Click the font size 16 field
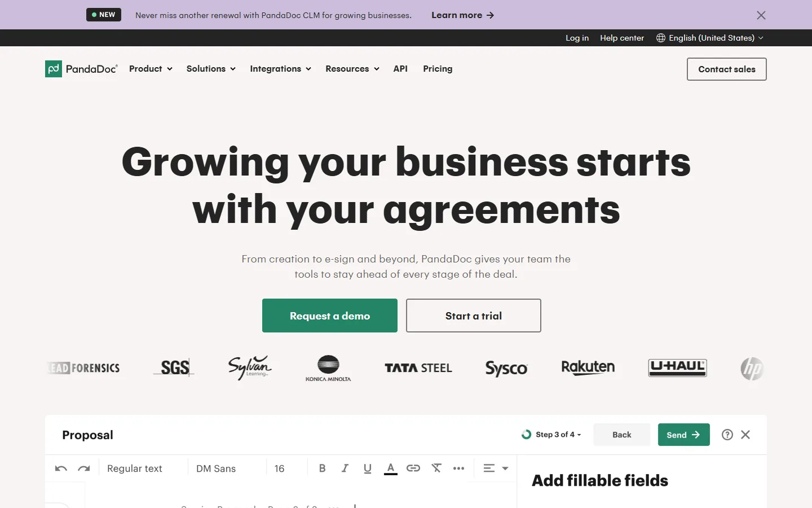The image size is (812, 508). point(280,468)
